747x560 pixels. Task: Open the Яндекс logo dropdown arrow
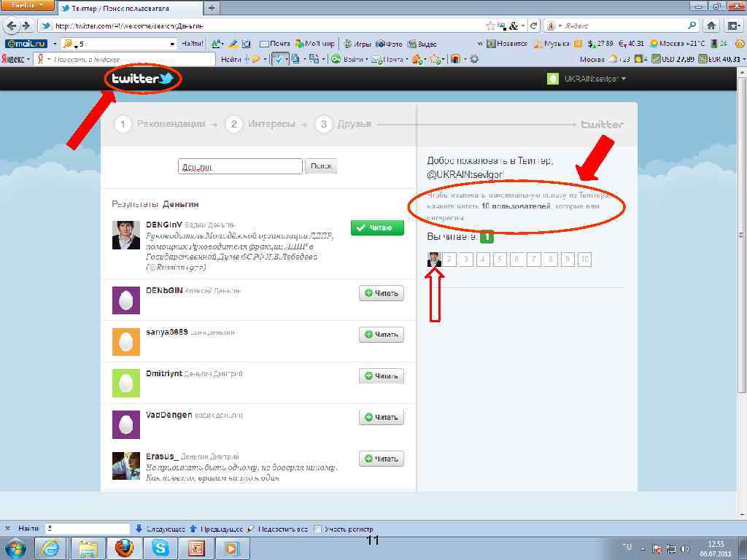point(28,59)
